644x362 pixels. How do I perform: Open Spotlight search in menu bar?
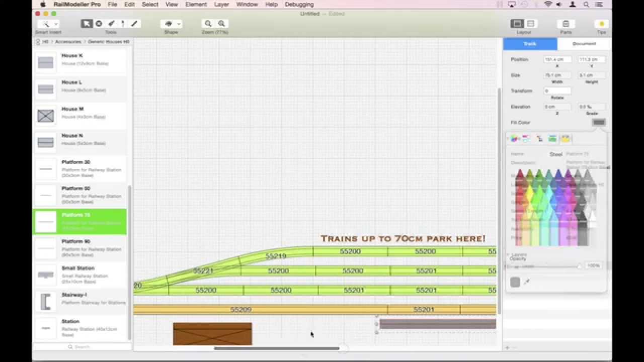click(586, 5)
